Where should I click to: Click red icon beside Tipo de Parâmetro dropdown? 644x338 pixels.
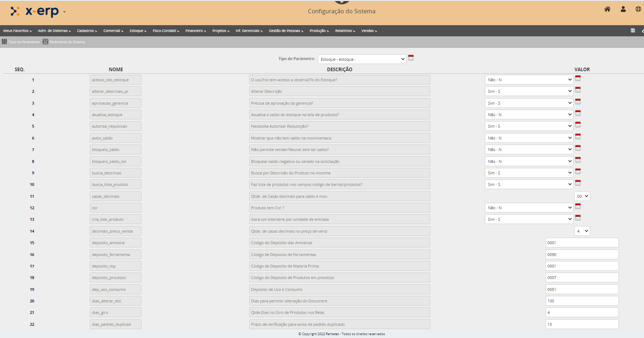(x=411, y=58)
